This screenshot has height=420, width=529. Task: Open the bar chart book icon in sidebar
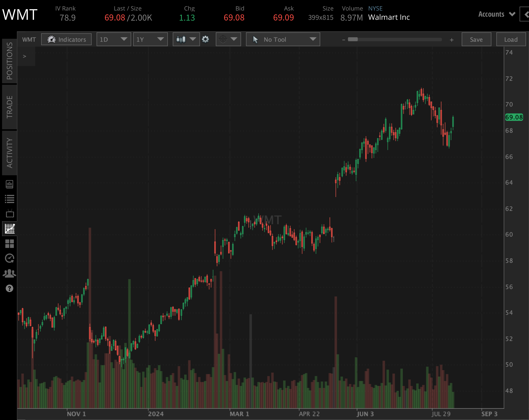(9, 184)
